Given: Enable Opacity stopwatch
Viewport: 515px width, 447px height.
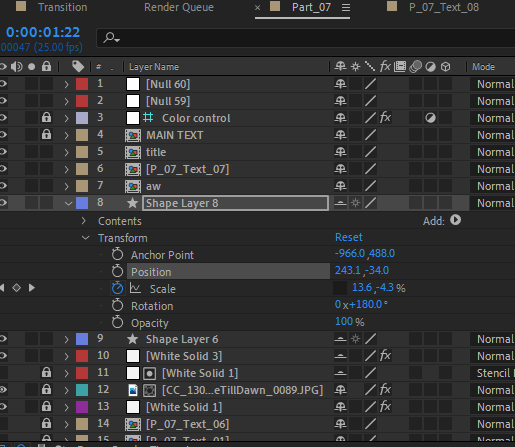Looking at the screenshot, I should pos(117,322).
